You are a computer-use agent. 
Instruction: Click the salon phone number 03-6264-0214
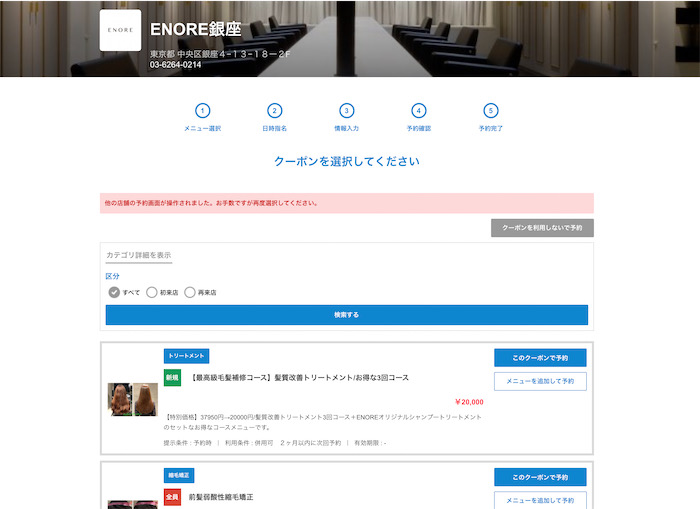[x=175, y=65]
